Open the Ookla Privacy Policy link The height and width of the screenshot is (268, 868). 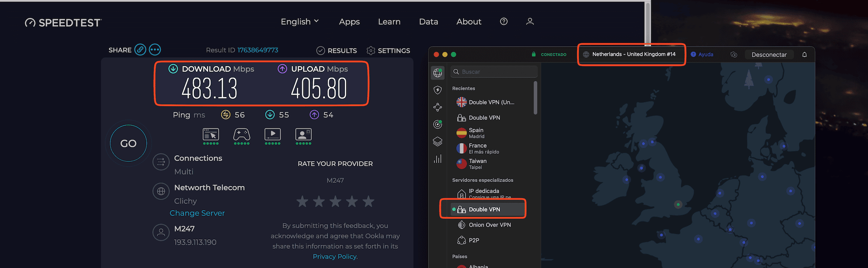pos(335,256)
